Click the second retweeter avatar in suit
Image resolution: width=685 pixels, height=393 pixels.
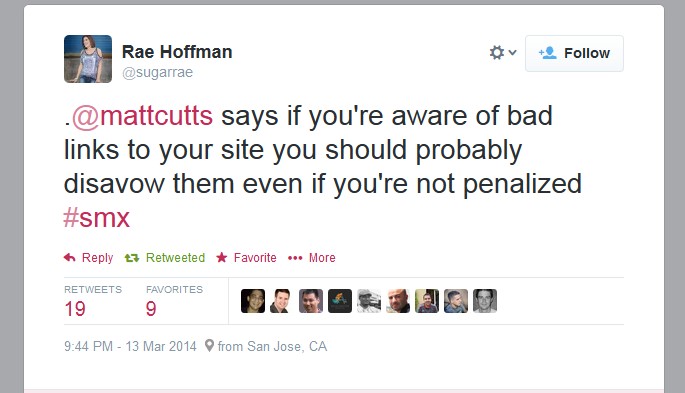(x=282, y=301)
